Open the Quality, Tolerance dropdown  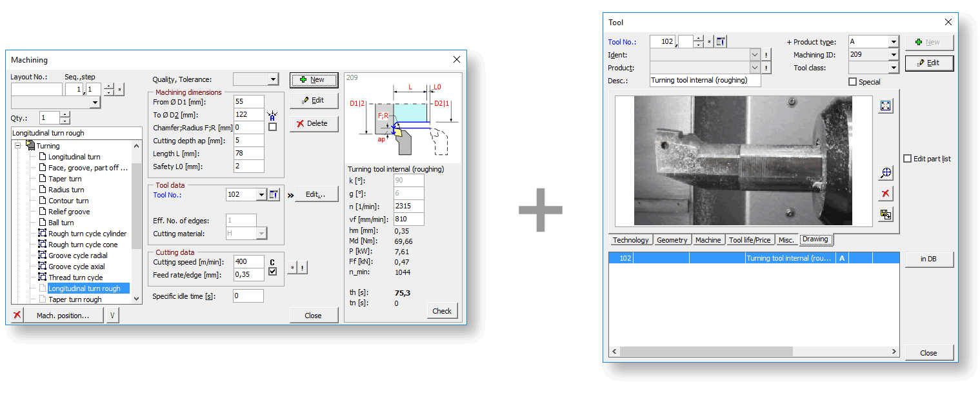pos(273,79)
